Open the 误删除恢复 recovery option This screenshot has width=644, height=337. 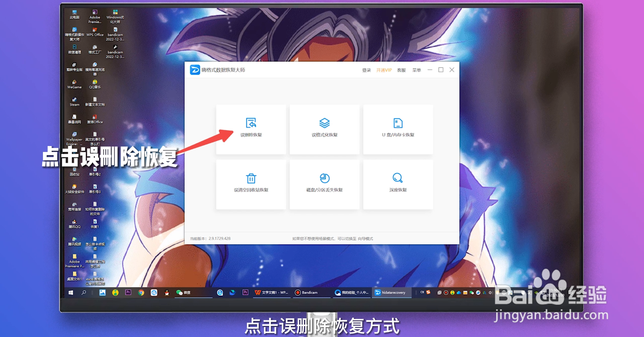[x=251, y=129]
